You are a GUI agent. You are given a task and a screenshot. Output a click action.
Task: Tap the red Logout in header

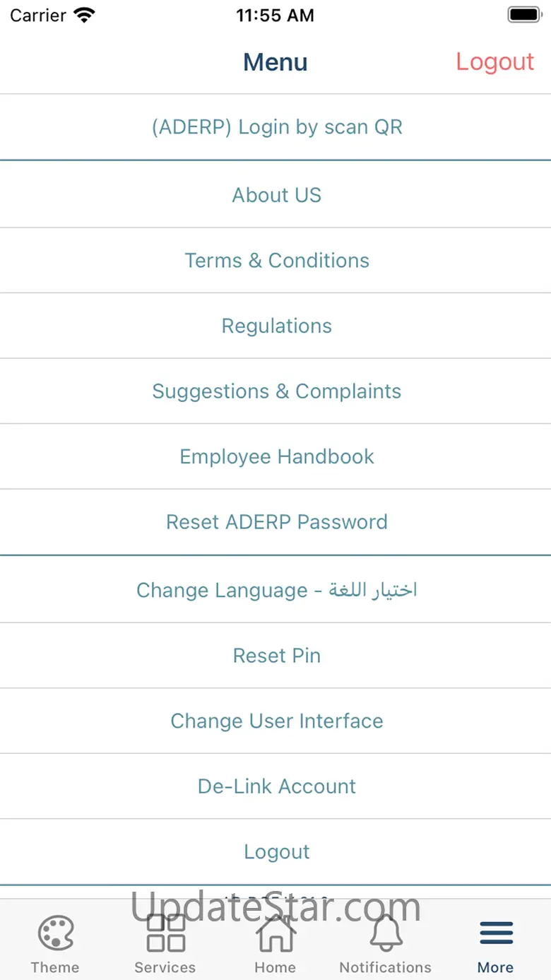pos(494,62)
